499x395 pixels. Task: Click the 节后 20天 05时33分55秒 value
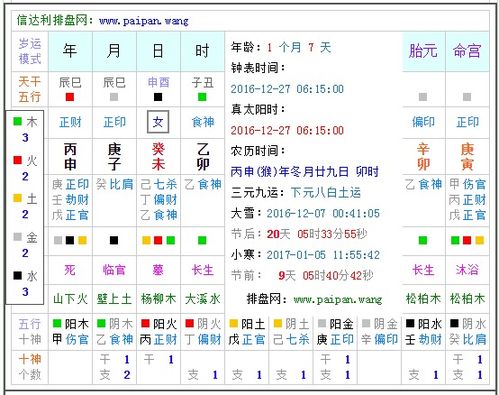tap(317, 234)
